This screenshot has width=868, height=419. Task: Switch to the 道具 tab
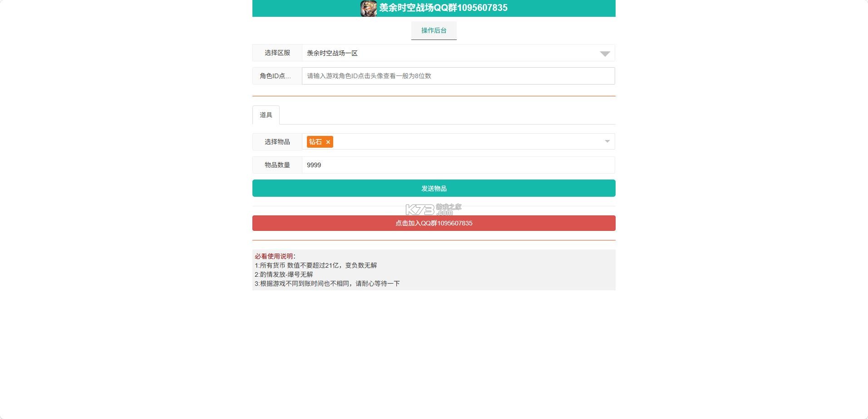266,115
